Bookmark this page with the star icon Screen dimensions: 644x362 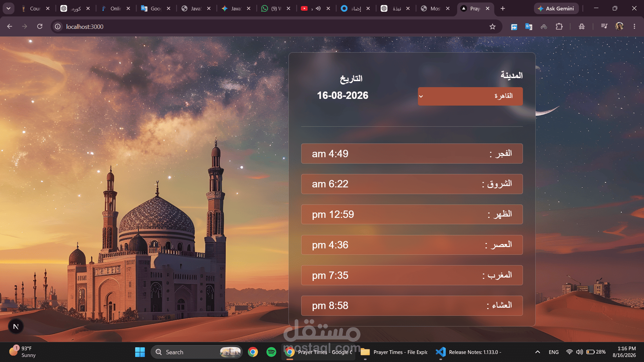click(x=492, y=26)
